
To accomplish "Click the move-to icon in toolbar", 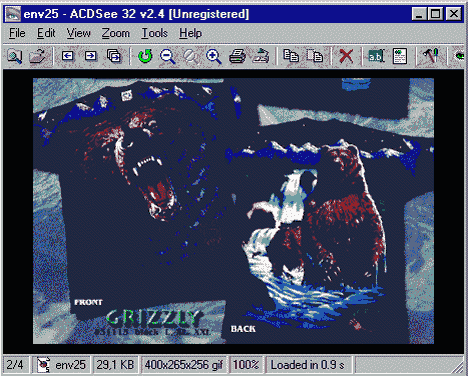I will (x=315, y=56).
